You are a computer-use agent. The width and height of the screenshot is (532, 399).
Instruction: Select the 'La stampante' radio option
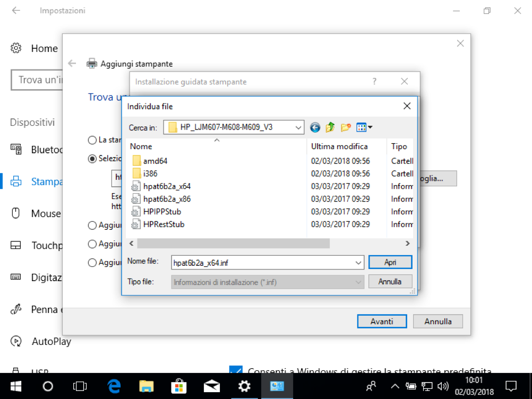click(92, 140)
